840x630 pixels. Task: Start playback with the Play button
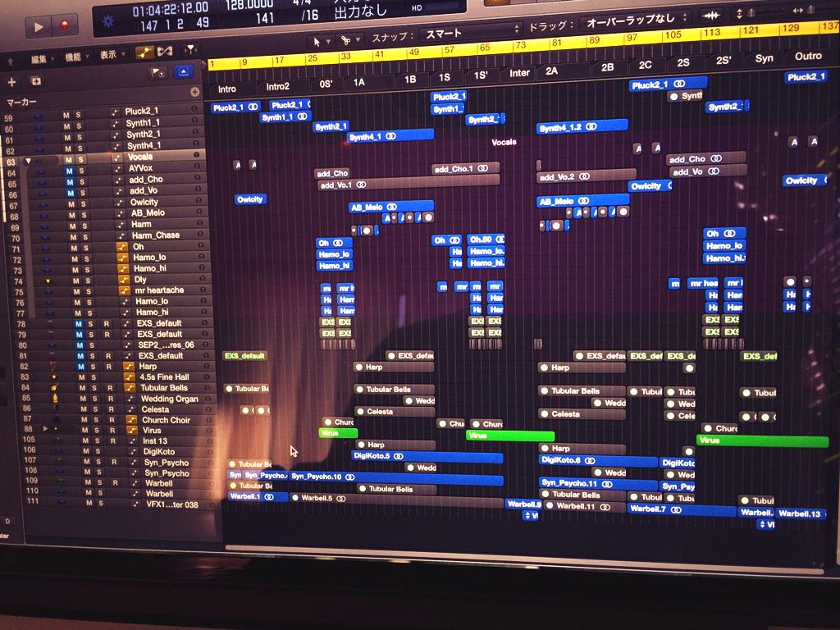38,27
